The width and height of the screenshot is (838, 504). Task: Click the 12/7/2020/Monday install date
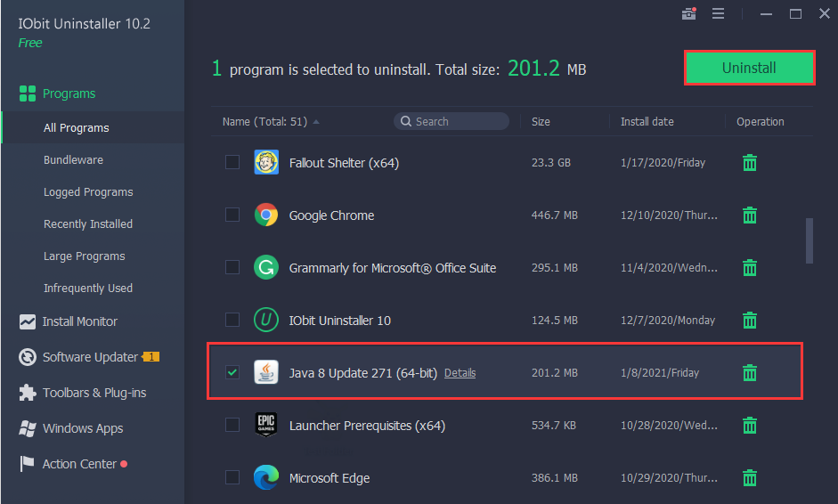tap(668, 321)
